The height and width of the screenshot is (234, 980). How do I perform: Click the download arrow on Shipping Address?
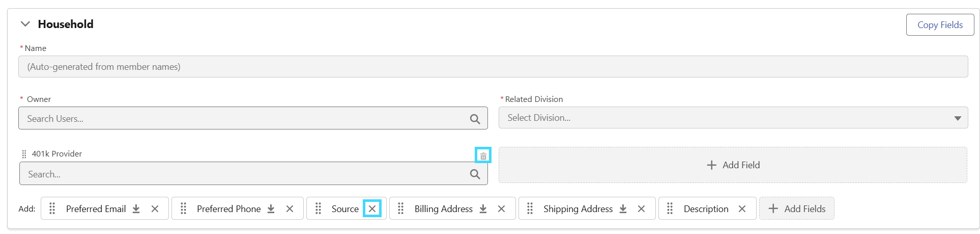coord(623,209)
